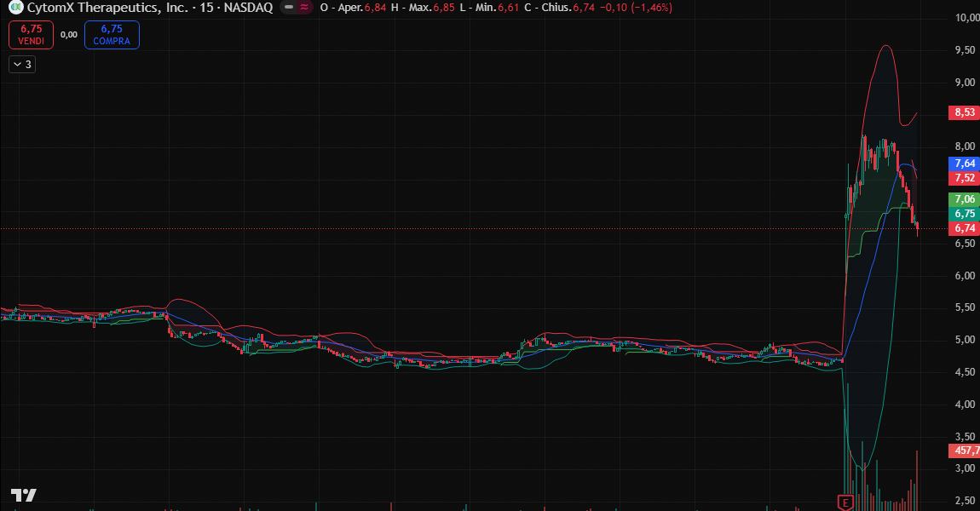Click the 9,50 price axis label
Viewport: 980px width, 511px height.
pos(965,50)
